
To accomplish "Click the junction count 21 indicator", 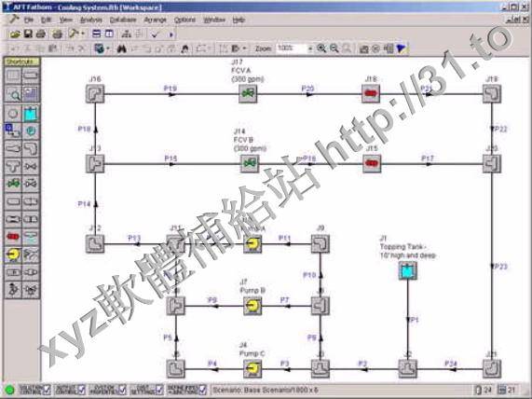I will [x=508, y=390].
